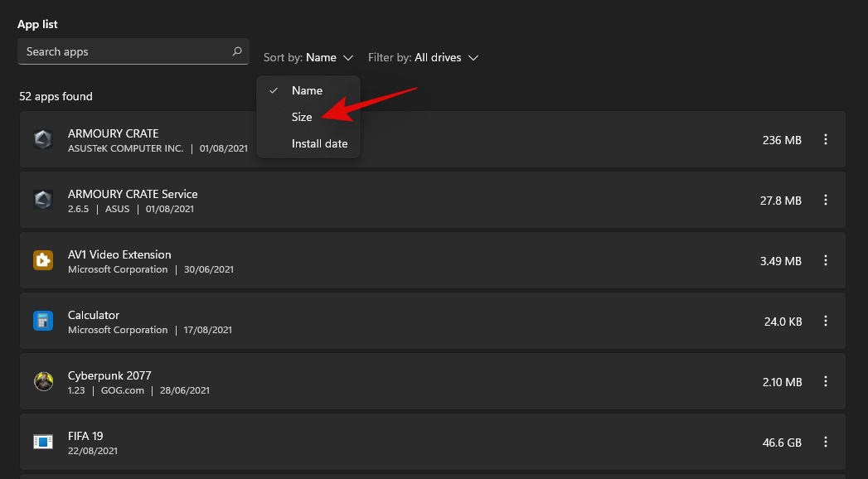This screenshot has height=479, width=868.
Task: Click the Calculator app icon
Action: click(x=43, y=321)
